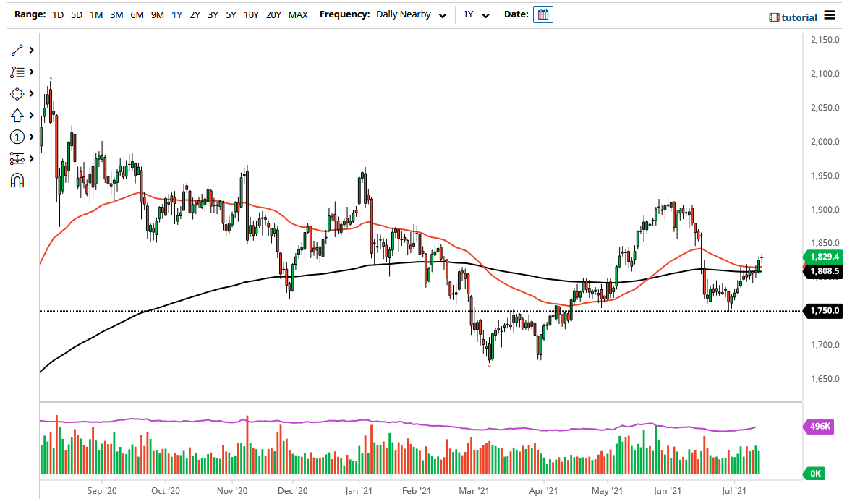Open the Daily Nearby frequency dropdown
The image size is (847, 504).
pyautogui.click(x=411, y=14)
